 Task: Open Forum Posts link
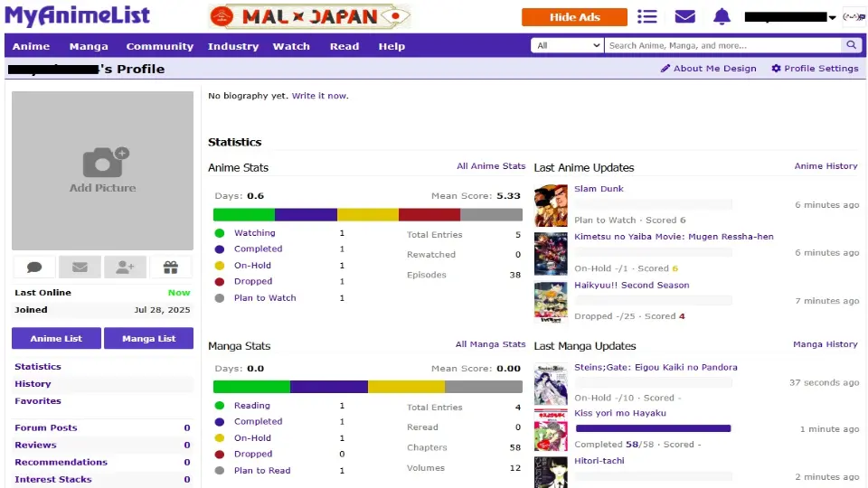pyautogui.click(x=46, y=427)
